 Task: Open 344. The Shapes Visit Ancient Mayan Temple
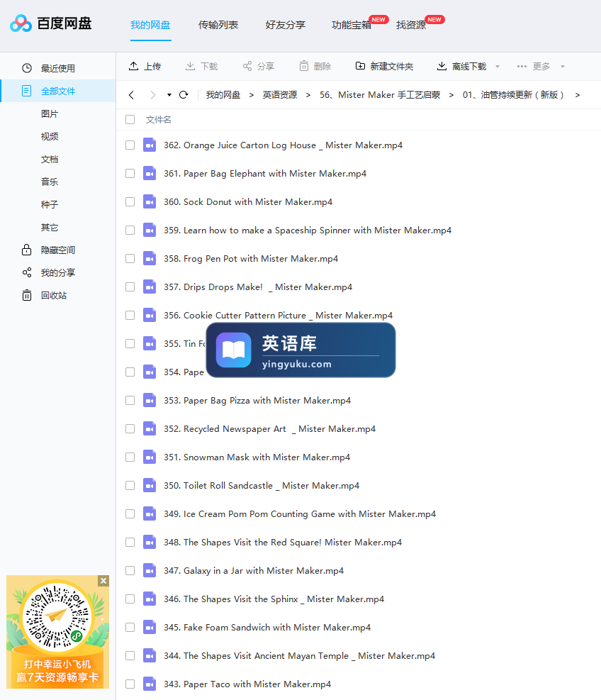pyautogui.click(x=299, y=655)
